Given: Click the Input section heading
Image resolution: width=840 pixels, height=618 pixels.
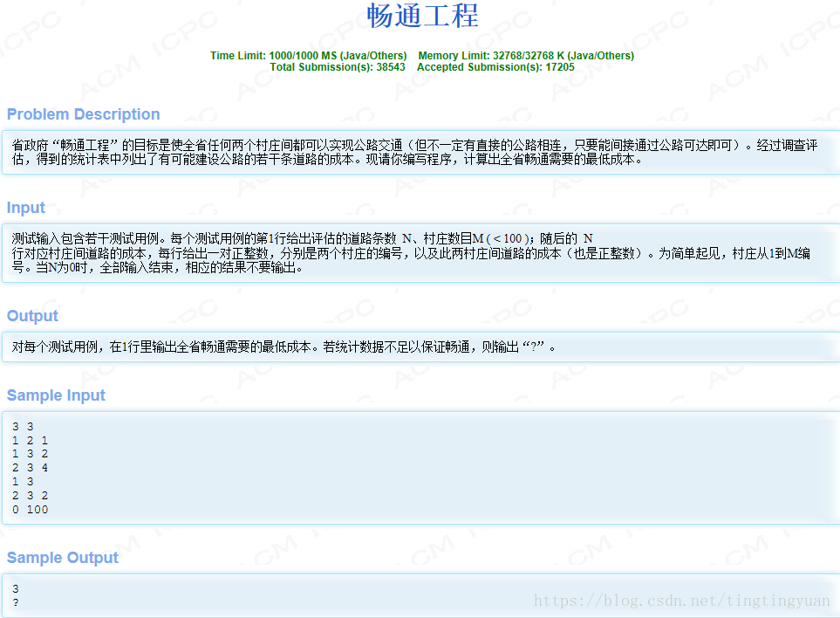Looking at the screenshot, I should (25, 208).
